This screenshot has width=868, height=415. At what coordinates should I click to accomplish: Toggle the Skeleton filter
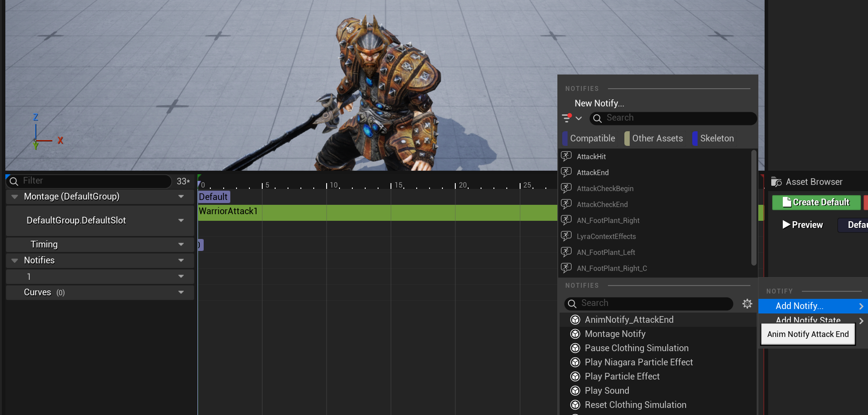pos(713,138)
